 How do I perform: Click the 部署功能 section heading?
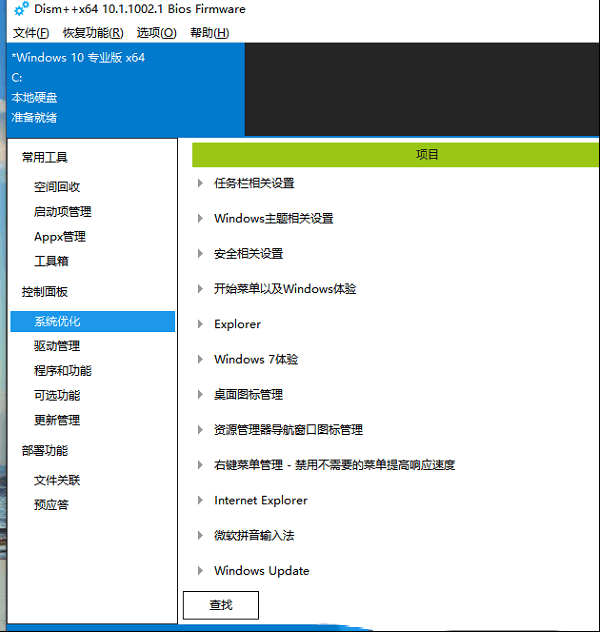pos(44,450)
